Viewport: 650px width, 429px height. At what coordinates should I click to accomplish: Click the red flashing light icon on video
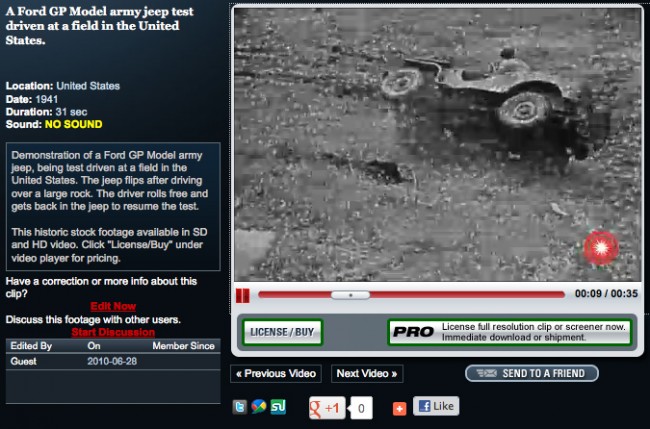coord(601,246)
